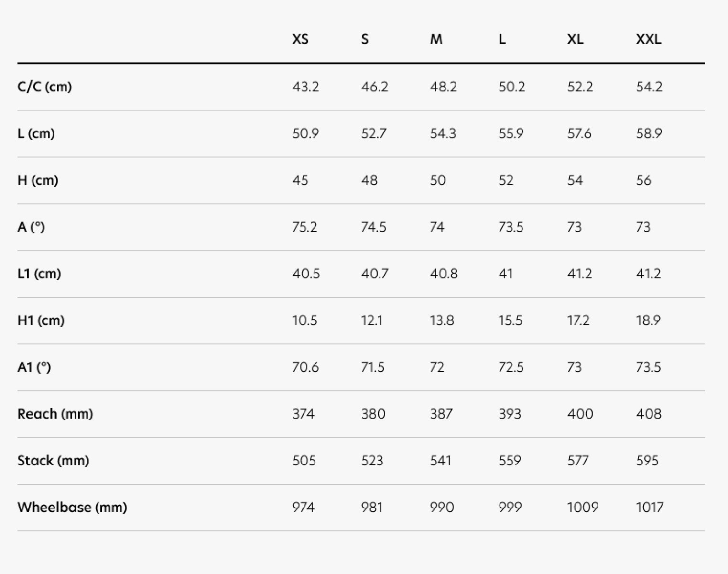This screenshot has height=574, width=728.
Task: Select the XS seat angle value 75.2
Action: point(304,227)
